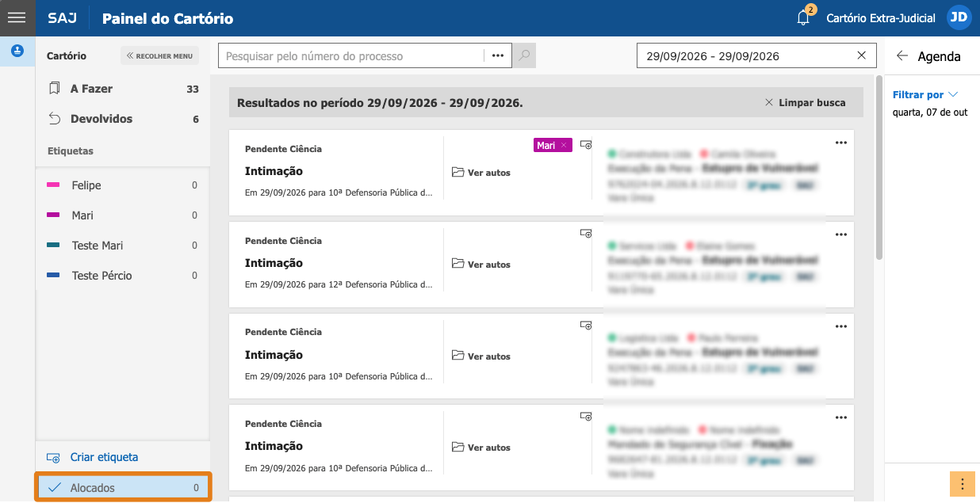Screen dimensions: 980x503
Task: Collapse the sidebar with Recolher Menu
Action: coord(159,56)
